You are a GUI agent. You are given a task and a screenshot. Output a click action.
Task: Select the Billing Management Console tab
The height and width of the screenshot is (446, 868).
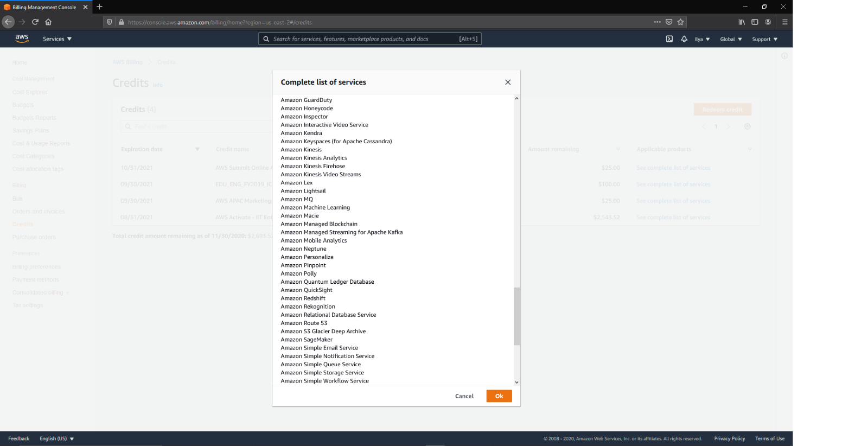44,7
